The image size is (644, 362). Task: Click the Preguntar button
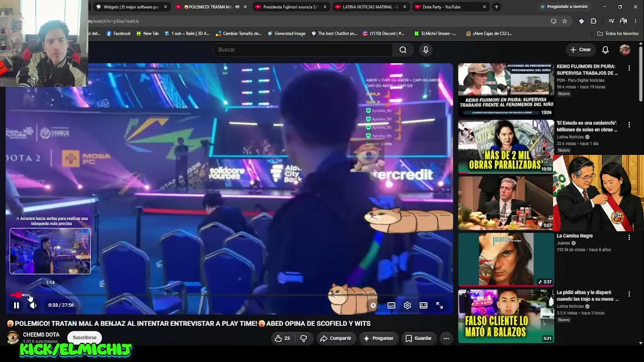tap(378, 338)
